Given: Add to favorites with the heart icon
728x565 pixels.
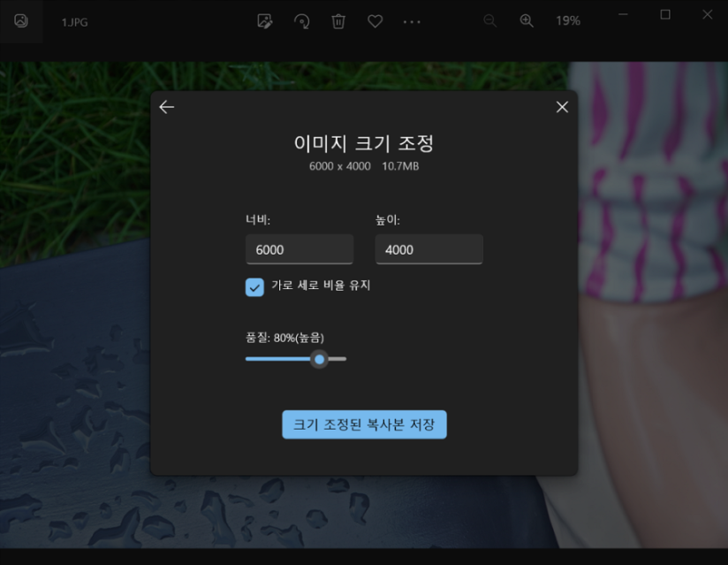Looking at the screenshot, I should [x=375, y=21].
